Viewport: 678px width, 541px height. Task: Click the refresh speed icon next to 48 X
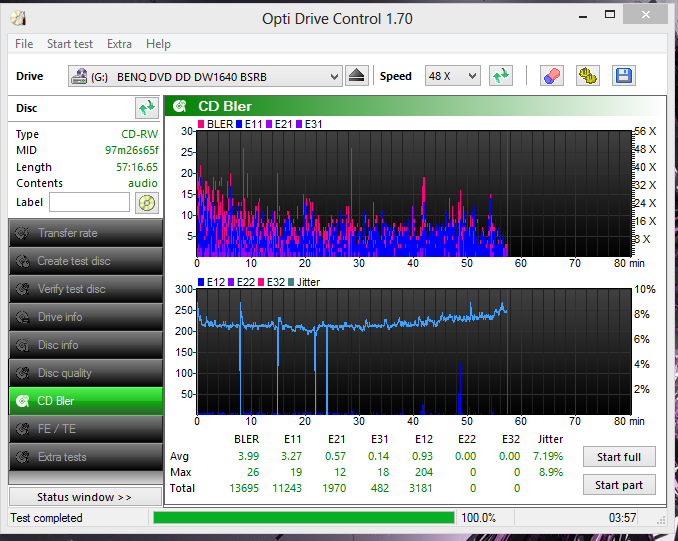point(501,76)
